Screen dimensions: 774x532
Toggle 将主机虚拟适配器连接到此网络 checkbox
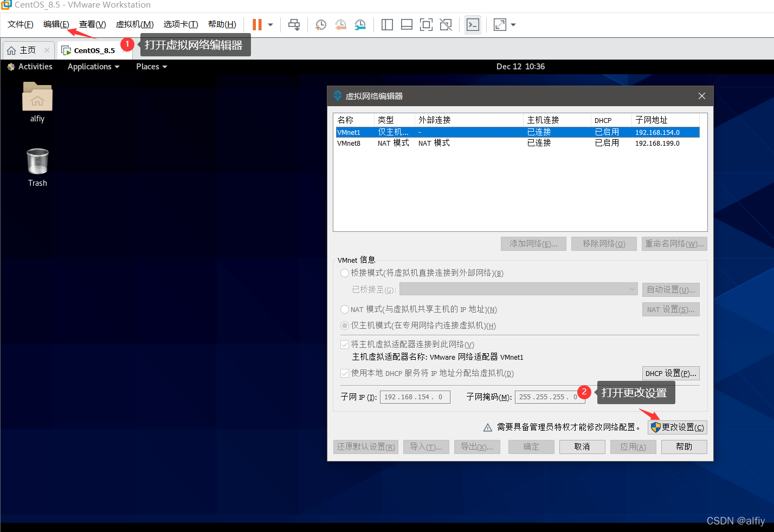[345, 345]
